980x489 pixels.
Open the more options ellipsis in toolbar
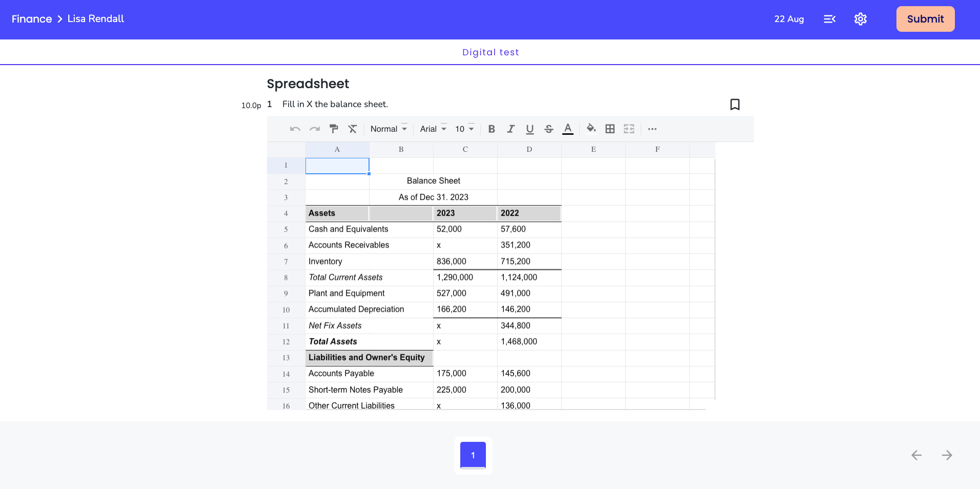click(x=652, y=129)
